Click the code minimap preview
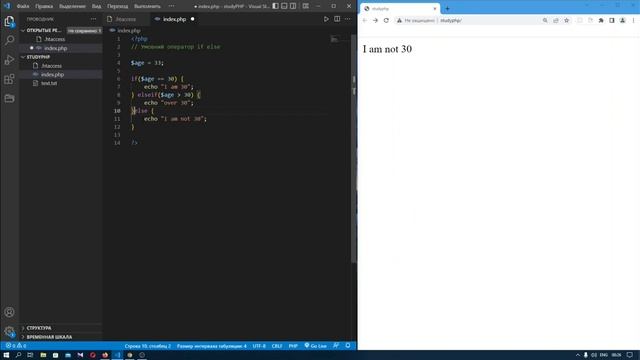The width and height of the screenshot is (640, 360). pos(335,39)
